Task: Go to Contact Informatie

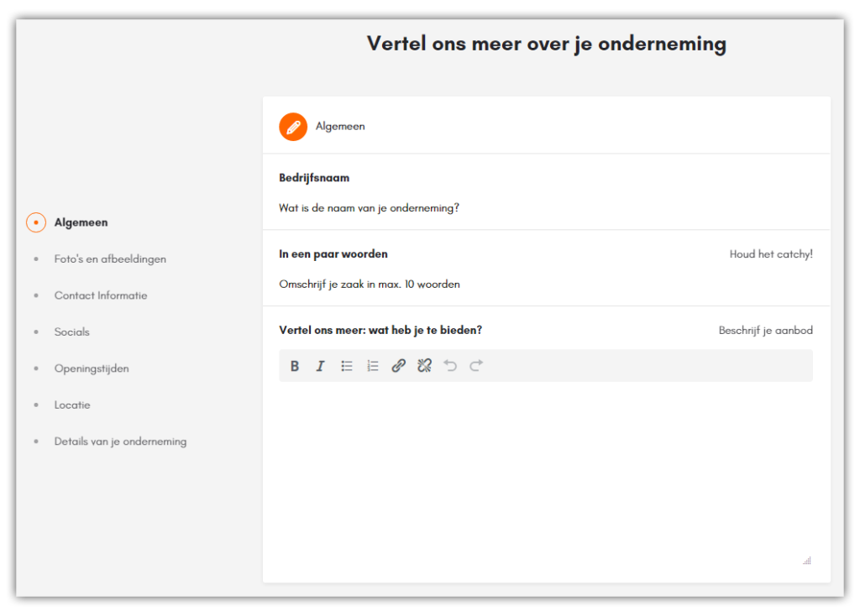Action: 100,295
